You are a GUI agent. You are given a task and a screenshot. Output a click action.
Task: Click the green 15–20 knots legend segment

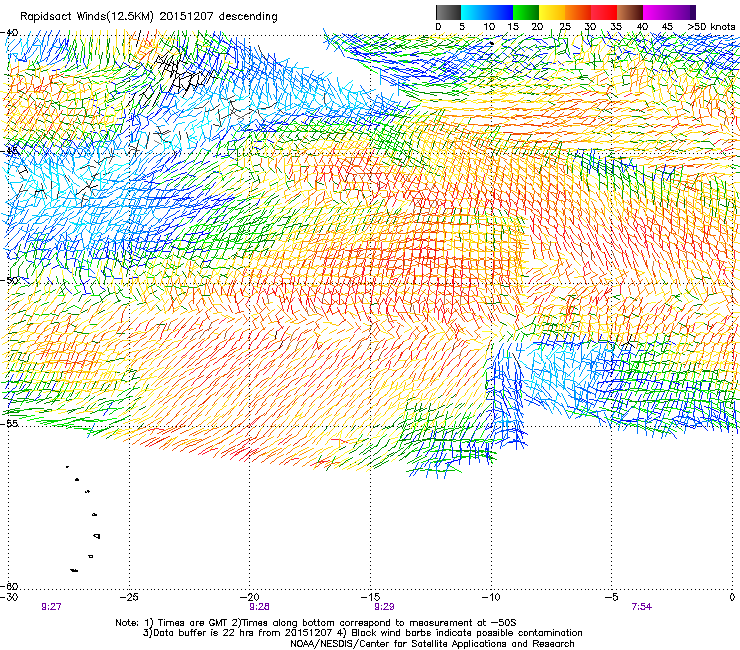(526, 12)
